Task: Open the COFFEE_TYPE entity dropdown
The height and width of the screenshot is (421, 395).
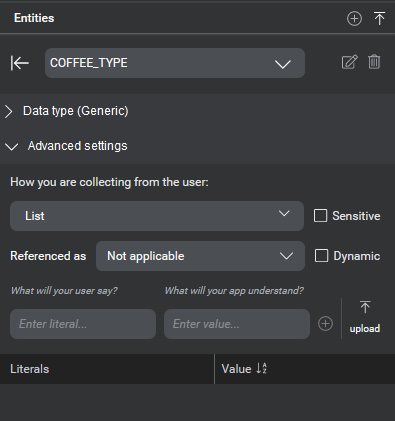Action: (x=175, y=63)
